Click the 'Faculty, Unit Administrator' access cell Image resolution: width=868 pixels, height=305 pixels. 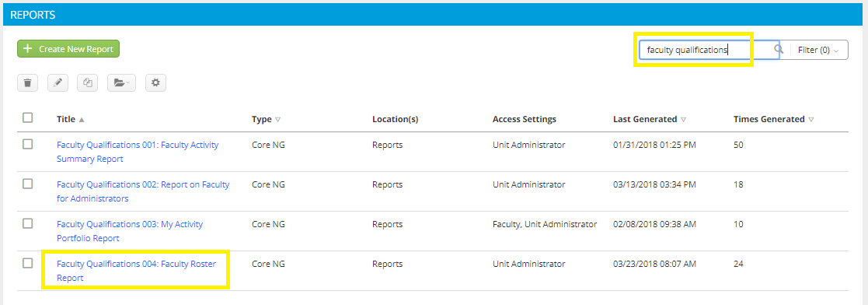point(545,225)
